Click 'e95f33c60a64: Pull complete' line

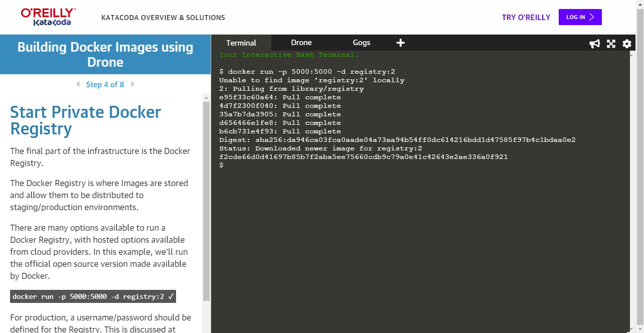point(280,97)
